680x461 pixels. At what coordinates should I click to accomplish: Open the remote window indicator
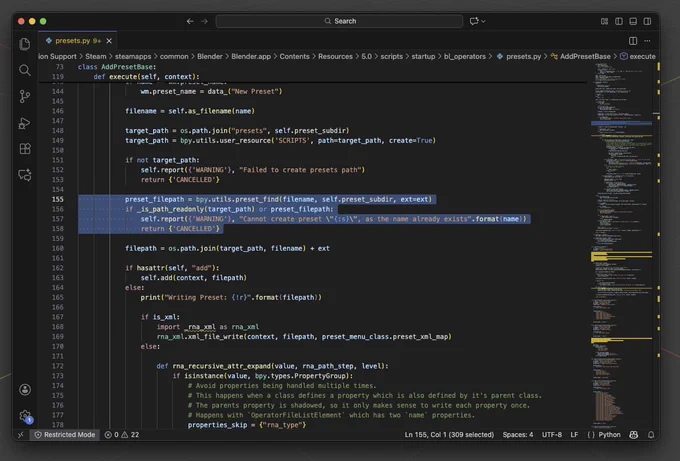[21, 435]
